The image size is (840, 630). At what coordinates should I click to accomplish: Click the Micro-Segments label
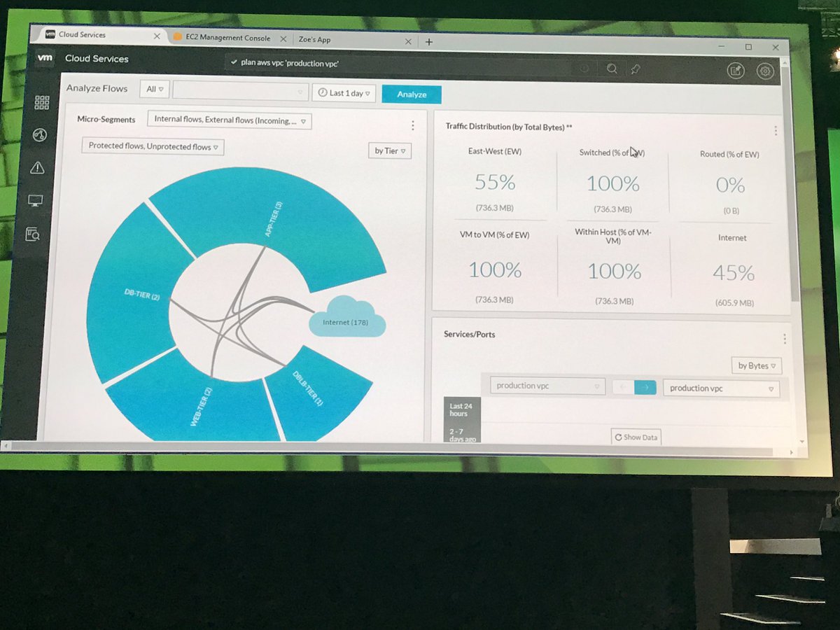coord(106,120)
